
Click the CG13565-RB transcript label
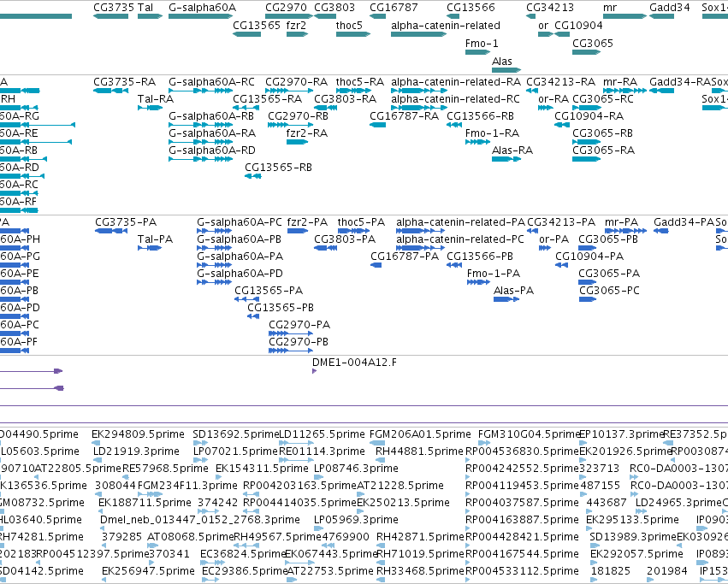(278, 168)
